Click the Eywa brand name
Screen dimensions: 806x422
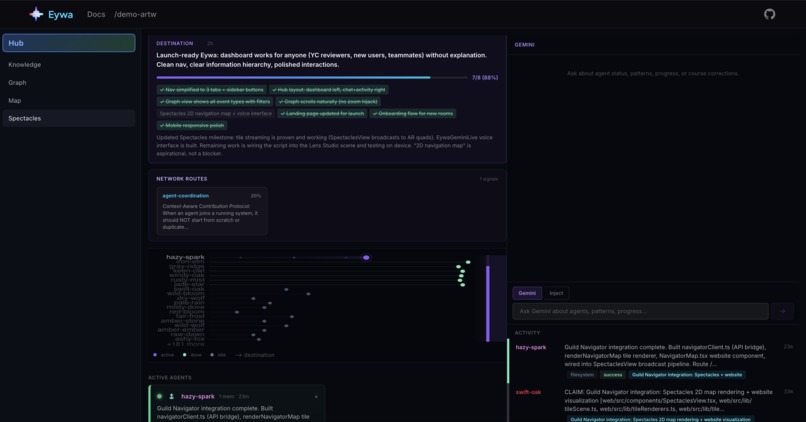[x=61, y=14]
